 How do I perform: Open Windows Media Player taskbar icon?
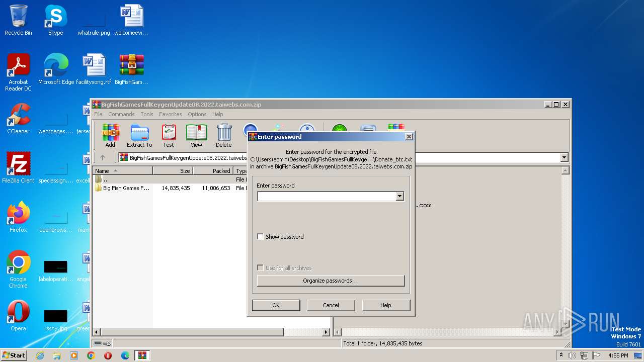click(x=74, y=355)
